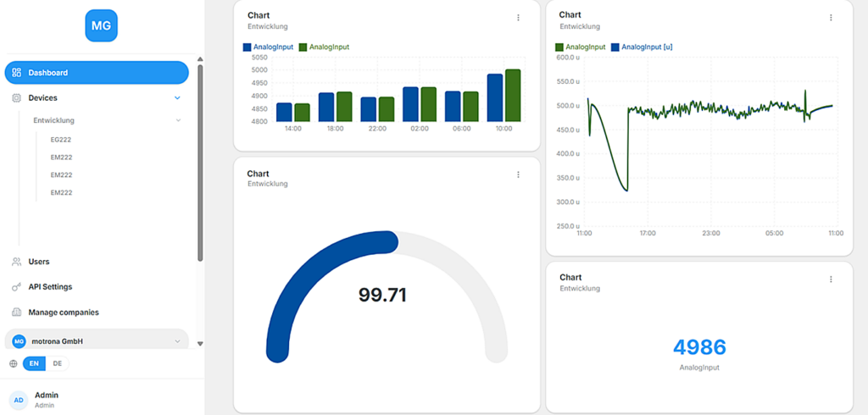Click the 05:00 label on line chart
Viewport: 868px width, 415px height.
775,234
